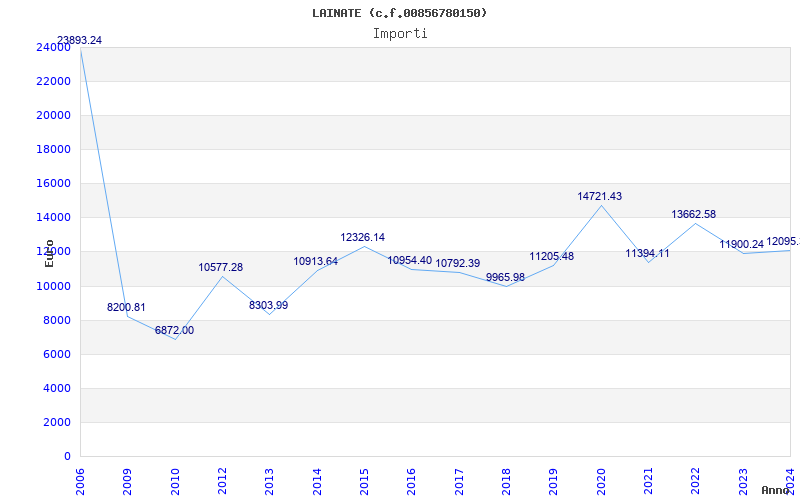Select the 8200.81 data label
Image resolution: width=800 pixels, height=500 pixels.
[126, 307]
